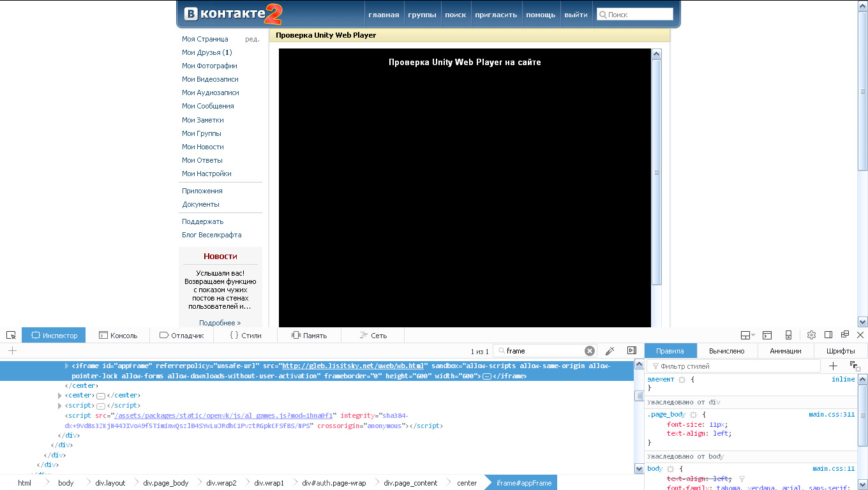
Task: Open the Стили editor tab
Action: click(x=246, y=335)
